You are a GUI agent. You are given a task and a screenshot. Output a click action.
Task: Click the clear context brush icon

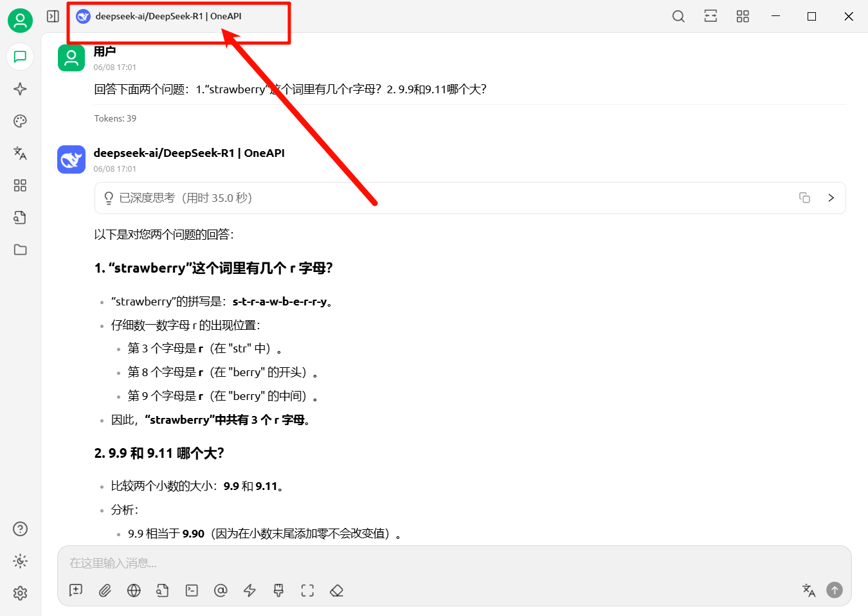(x=278, y=590)
